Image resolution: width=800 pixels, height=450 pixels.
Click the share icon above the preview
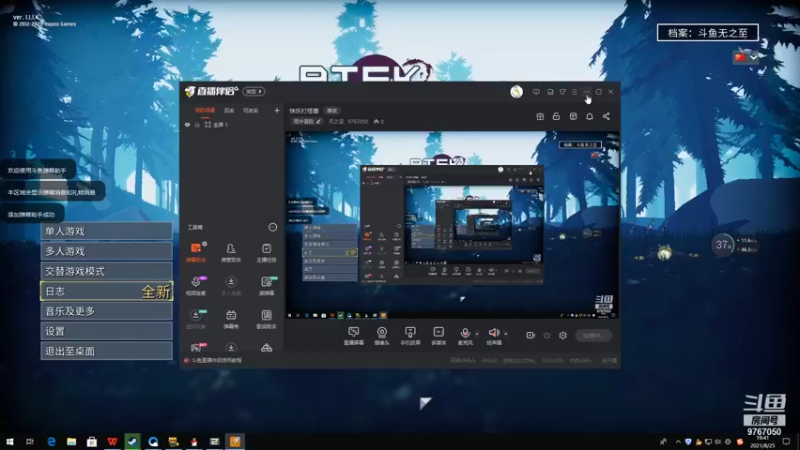coord(606,116)
